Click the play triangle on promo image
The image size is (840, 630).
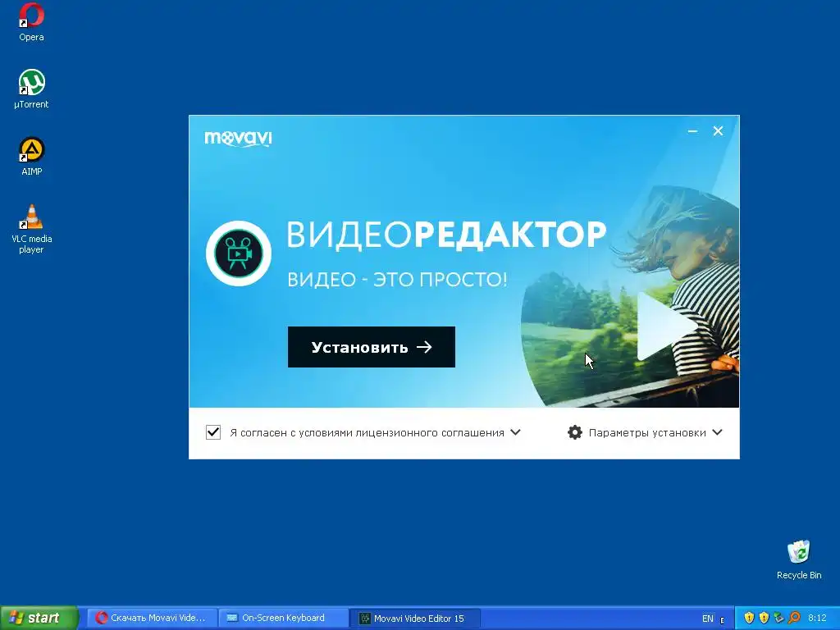click(x=667, y=326)
